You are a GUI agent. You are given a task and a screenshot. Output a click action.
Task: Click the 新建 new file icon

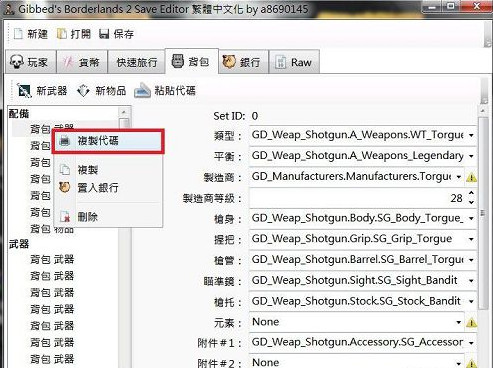[18, 33]
